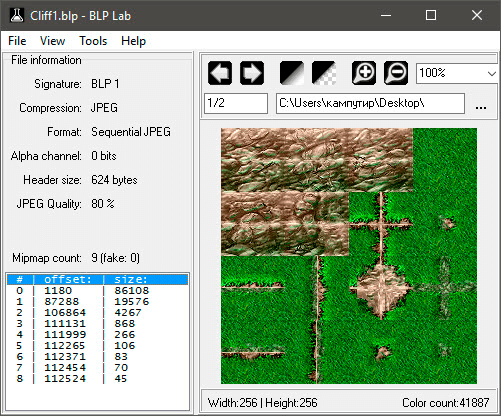Go to the next image with right arrow
The image size is (501, 416).
[252, 73]
